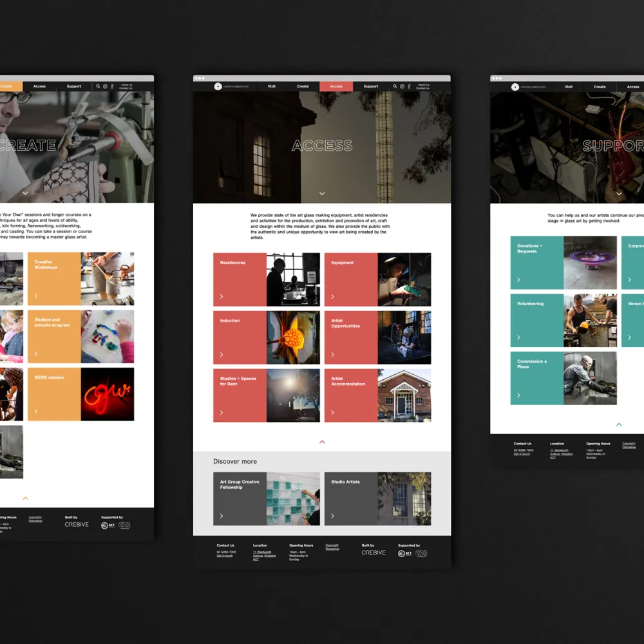Open Facebook from the Access page header

coord(409,86)
